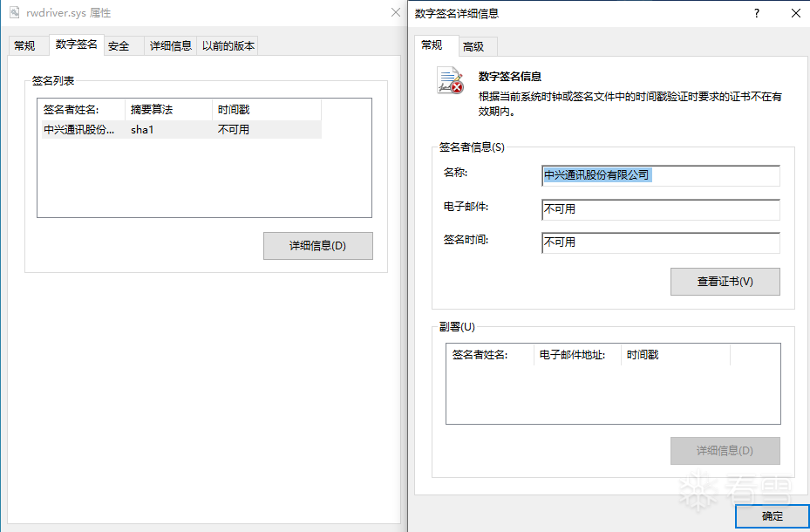
Task: Click the 电子邮件 text field
Action: (660, 209)
